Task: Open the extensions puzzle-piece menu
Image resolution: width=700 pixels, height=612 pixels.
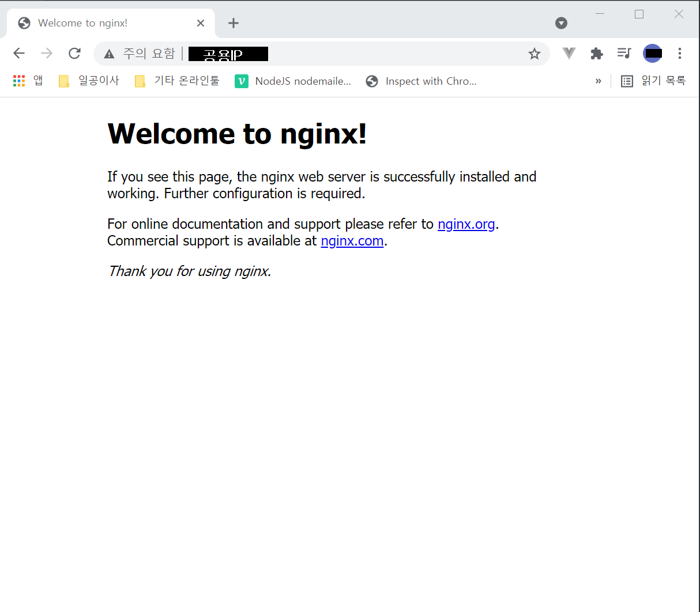Action: [x=597, y=54]
